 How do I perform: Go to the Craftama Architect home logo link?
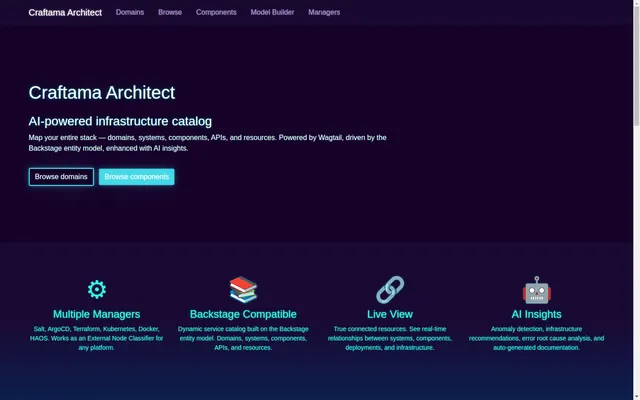coord(65,13)
